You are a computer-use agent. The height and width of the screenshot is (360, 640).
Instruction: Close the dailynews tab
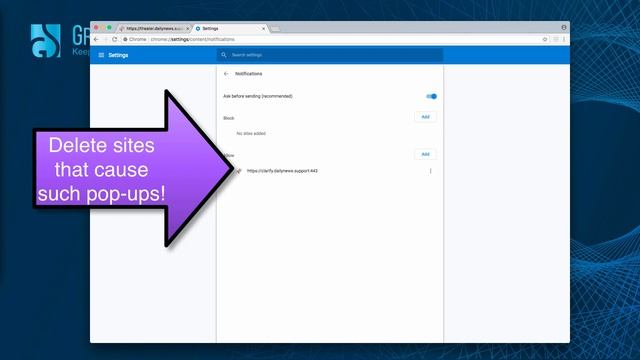point(188,29)
